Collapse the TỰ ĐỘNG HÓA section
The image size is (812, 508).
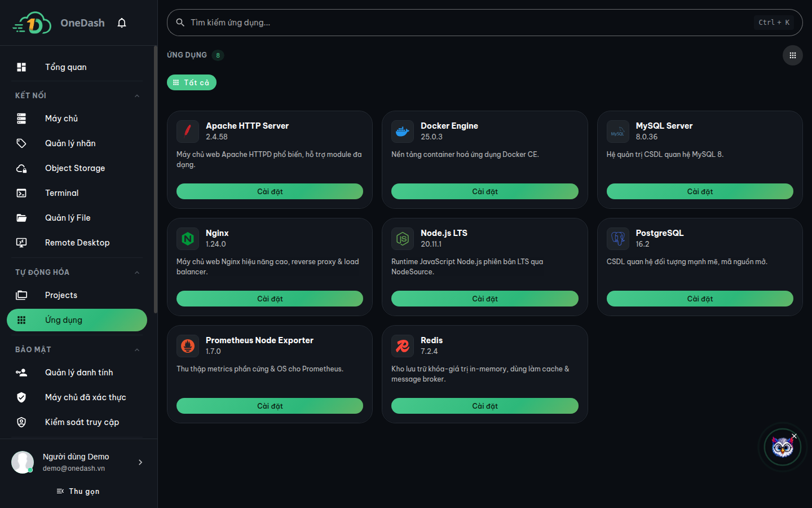(137, 273)
